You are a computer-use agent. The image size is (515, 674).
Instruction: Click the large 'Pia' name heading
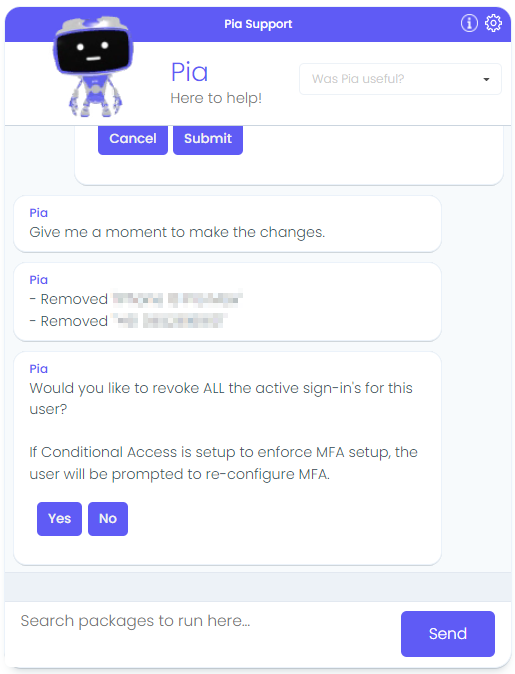pos(190,72)
